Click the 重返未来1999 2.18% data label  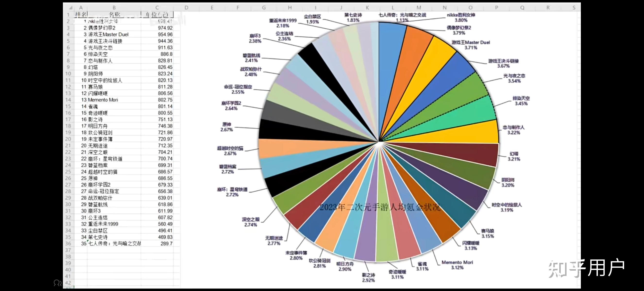283,23
